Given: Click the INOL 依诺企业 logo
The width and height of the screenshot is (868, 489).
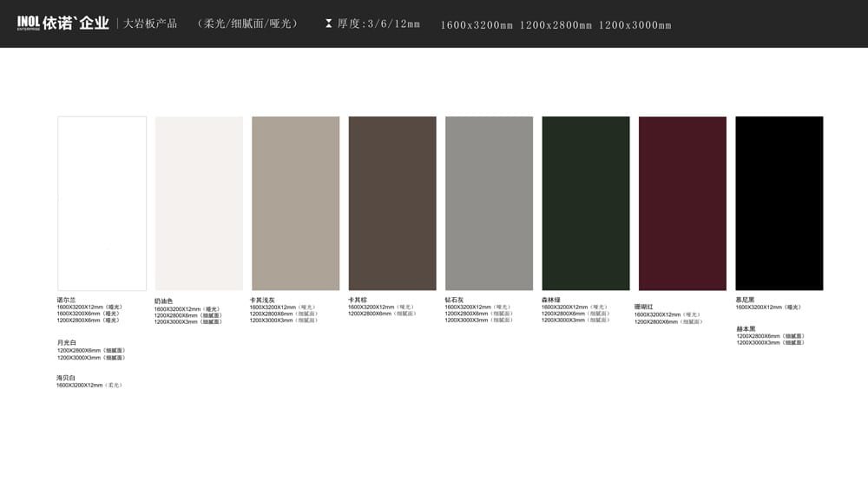Looking at the screenshot, I should [62, 23].
